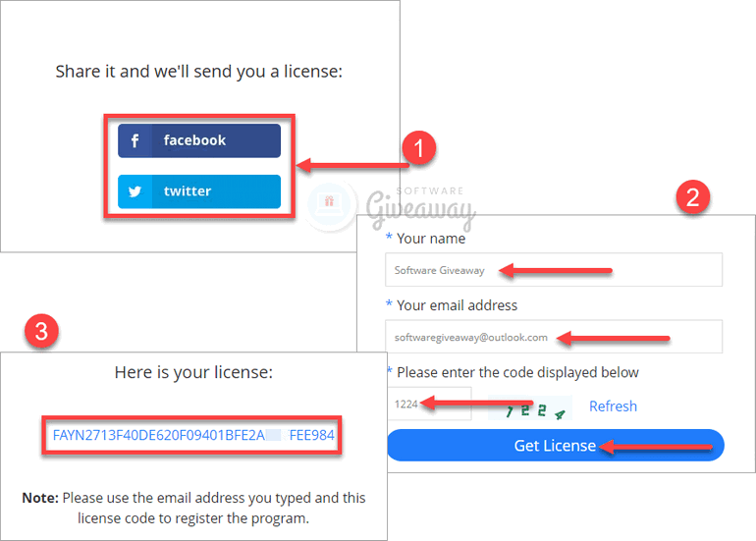
Task: Click the Twitter bird icon
Action: (135, 191)
